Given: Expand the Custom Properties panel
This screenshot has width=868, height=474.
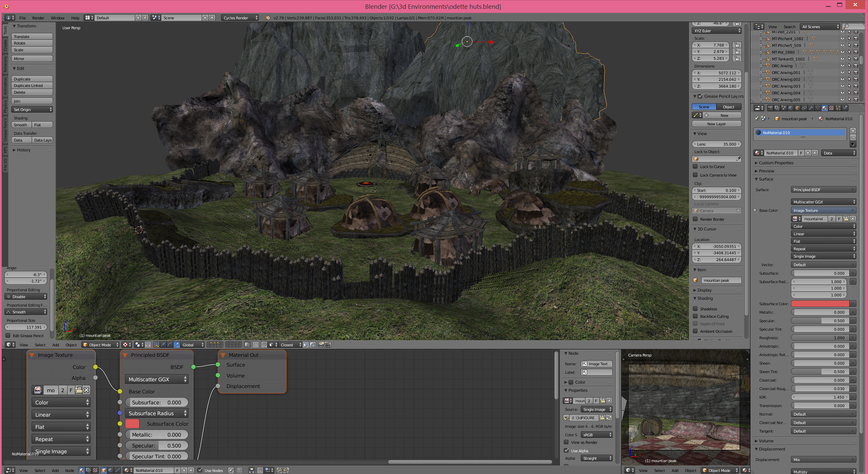Looking at the screenshot, I should coord(776,163).
